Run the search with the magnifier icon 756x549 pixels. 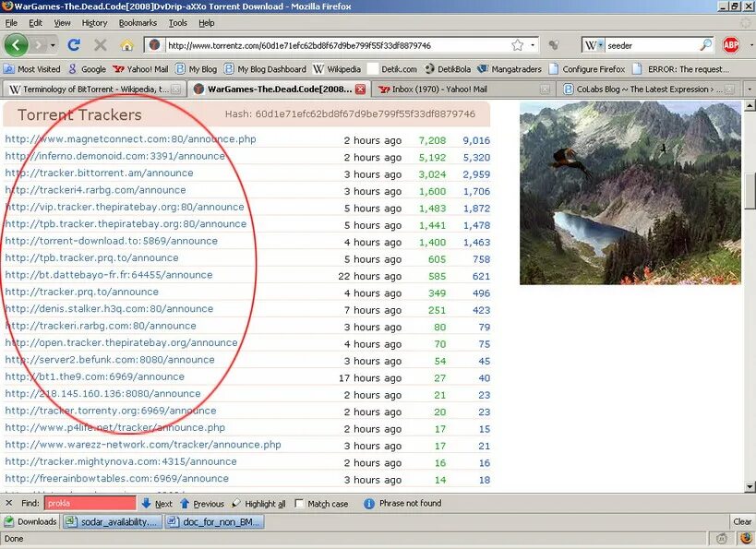[x=706, y=45]
